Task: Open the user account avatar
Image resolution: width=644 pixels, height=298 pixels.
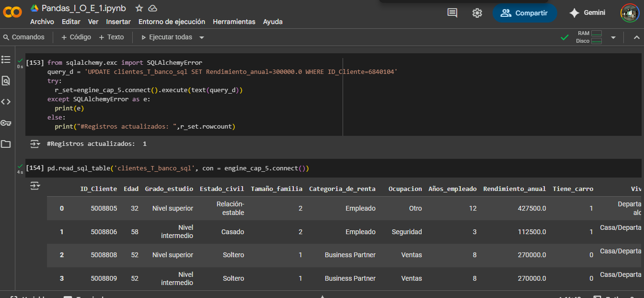Action: (630, 13)
